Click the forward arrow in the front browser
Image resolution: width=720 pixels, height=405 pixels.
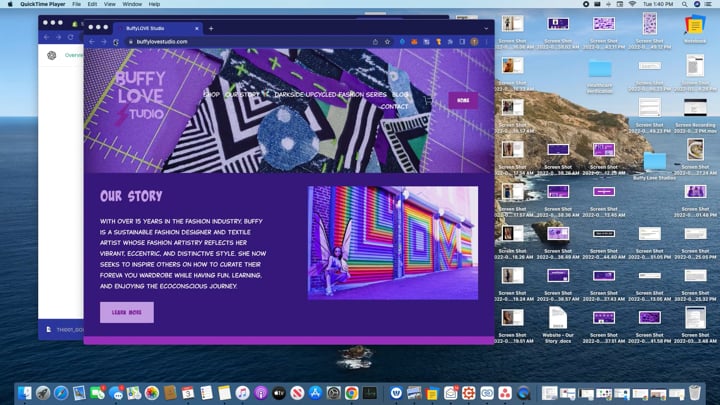(104, 42)
